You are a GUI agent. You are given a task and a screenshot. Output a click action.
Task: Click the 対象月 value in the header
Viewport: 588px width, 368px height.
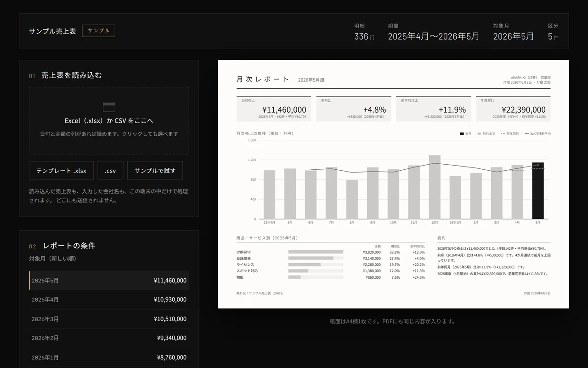click(x=514, y=36)
